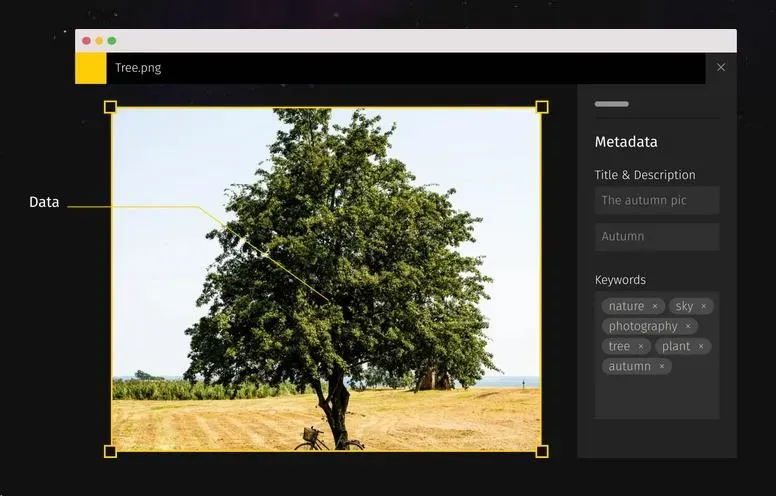Screen dimensions: 776x496
Task: Click the Metadata heading
Action: point(626,142)
